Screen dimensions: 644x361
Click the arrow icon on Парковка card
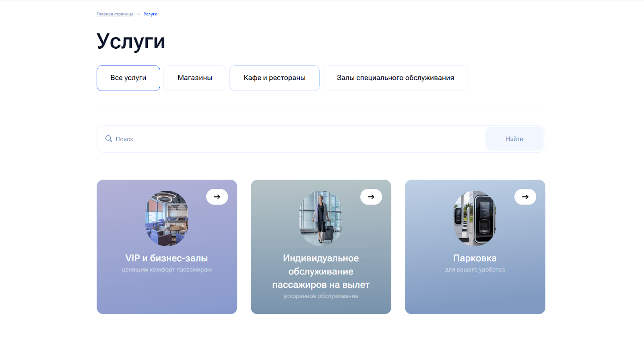click(x=525, y=197)
